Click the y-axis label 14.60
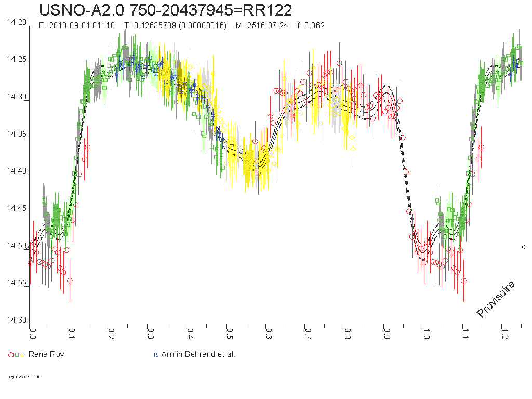532x399 pixels. (x=17, y=320)
